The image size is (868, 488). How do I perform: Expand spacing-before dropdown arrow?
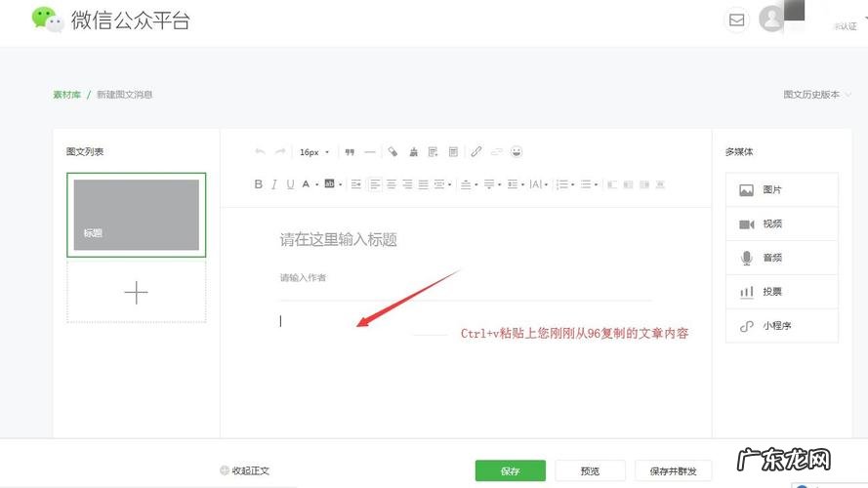pos(476,184)
